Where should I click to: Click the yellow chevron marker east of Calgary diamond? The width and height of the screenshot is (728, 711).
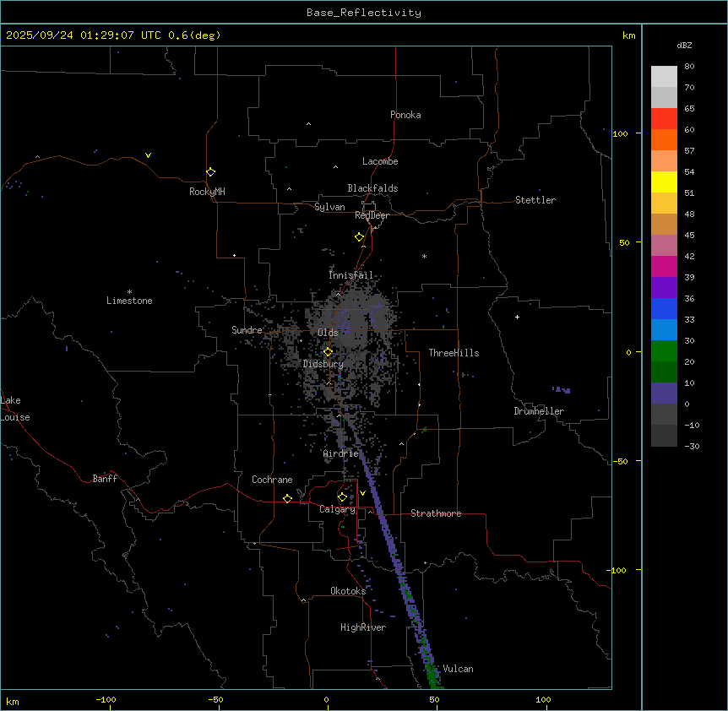(363, 493)
